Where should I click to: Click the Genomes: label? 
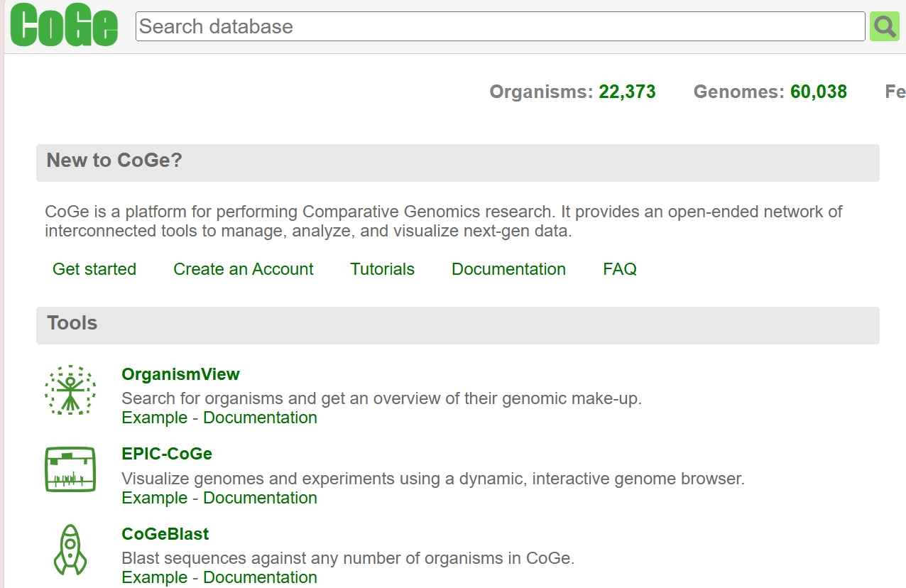[x=739, y=92]
